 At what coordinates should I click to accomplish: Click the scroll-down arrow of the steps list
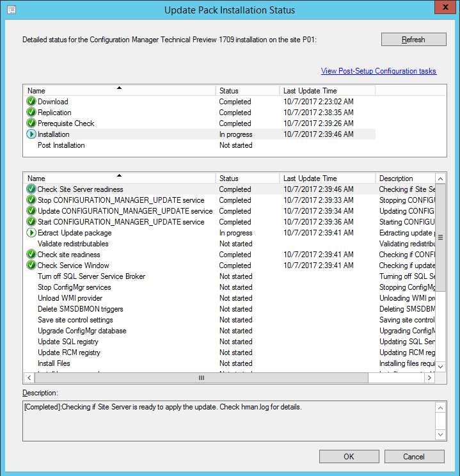(441, 367)
